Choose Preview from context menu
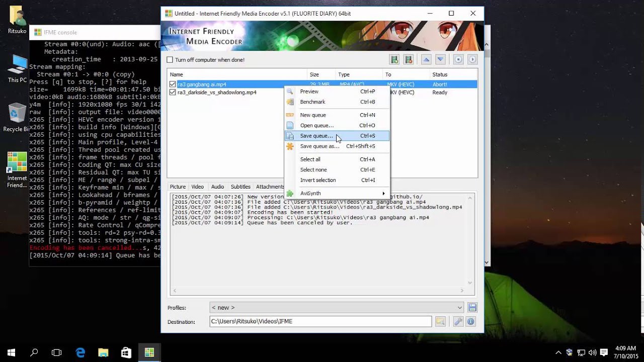The height and width of the screenshot is (362, 644). click(x=337, y=92)
